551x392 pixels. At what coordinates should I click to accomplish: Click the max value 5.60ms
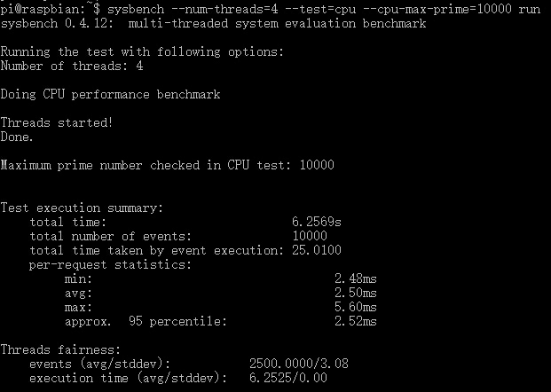coord(355,307)
